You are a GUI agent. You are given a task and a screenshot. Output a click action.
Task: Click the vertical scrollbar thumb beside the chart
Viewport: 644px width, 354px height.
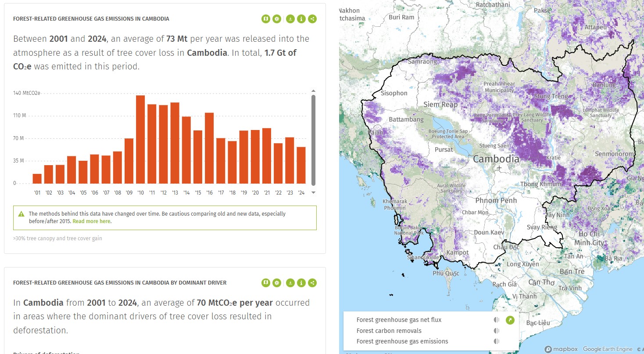tap(313, 141)
